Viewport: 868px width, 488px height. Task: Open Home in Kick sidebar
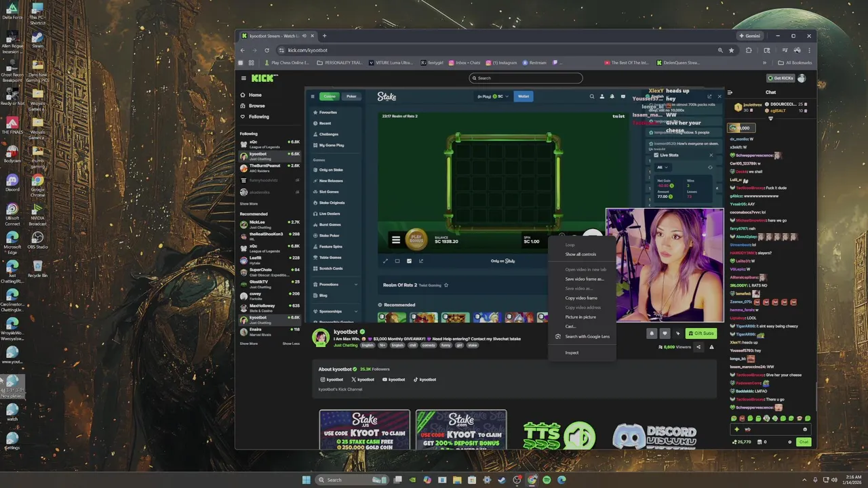point(255,95)
